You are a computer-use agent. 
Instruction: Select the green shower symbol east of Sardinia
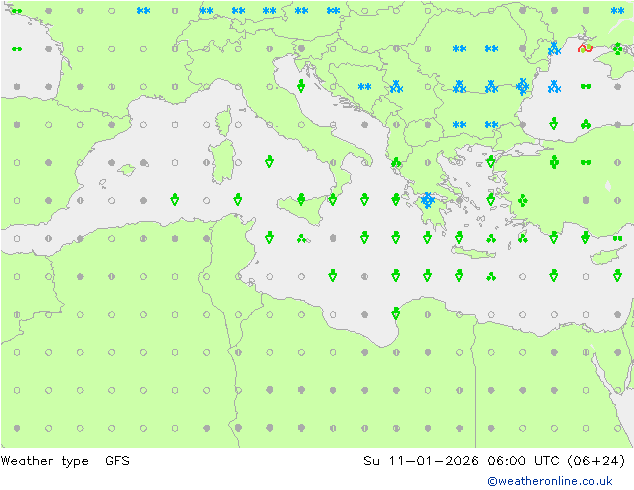(x=269, y=161)
